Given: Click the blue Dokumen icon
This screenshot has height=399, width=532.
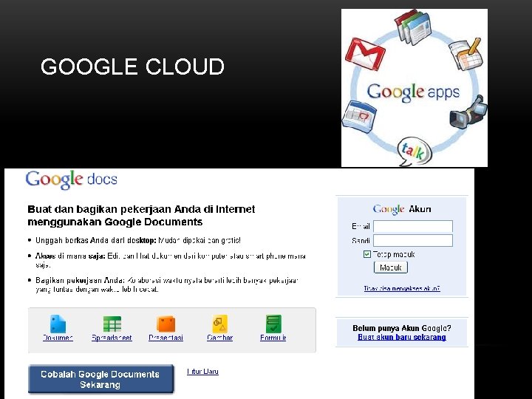Looking at the screenshot, I should (x=58, y=324).
